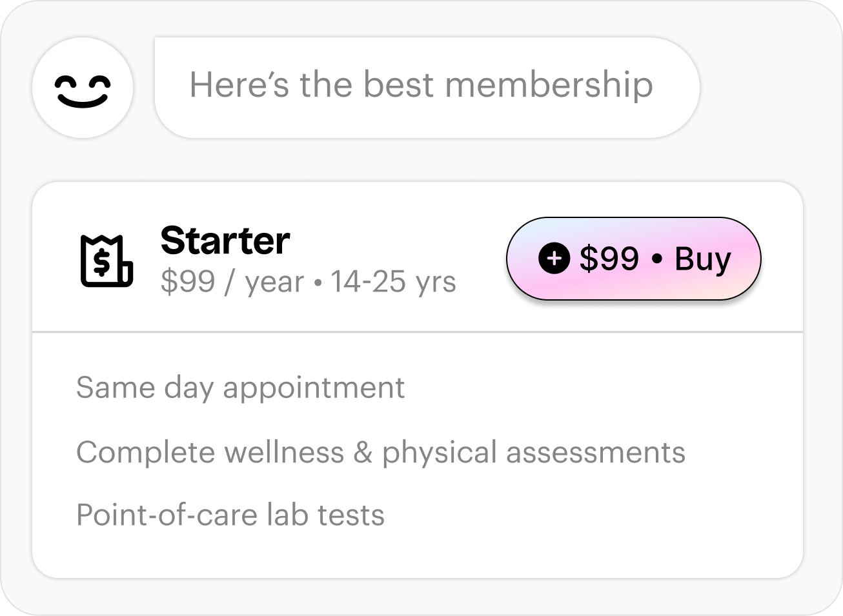Click the divider line below Starter header

417,332
